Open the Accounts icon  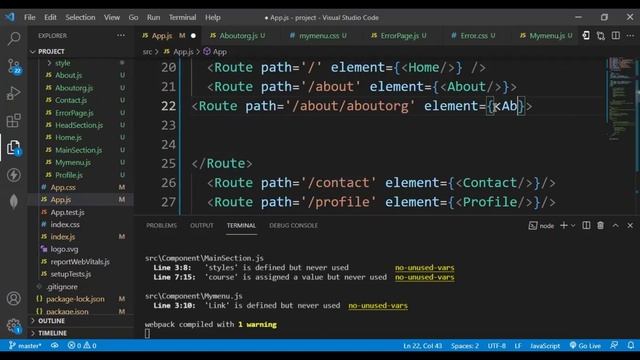[13, 298]
